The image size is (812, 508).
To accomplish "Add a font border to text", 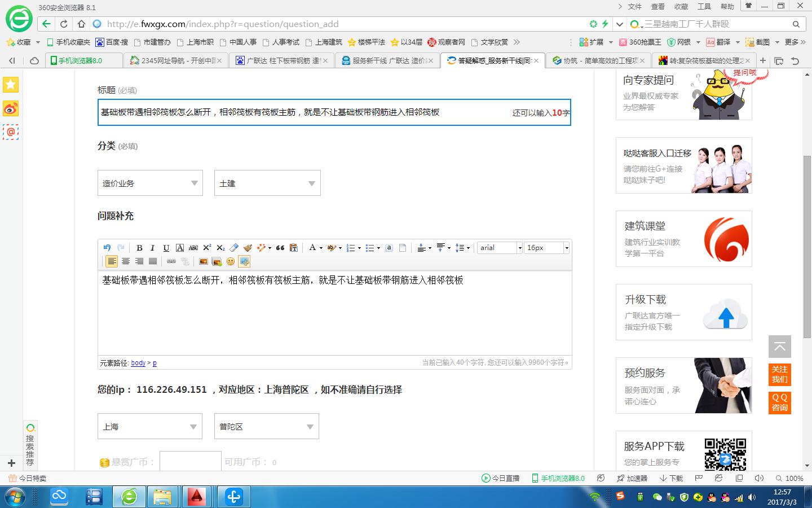I will coord(179,248).
